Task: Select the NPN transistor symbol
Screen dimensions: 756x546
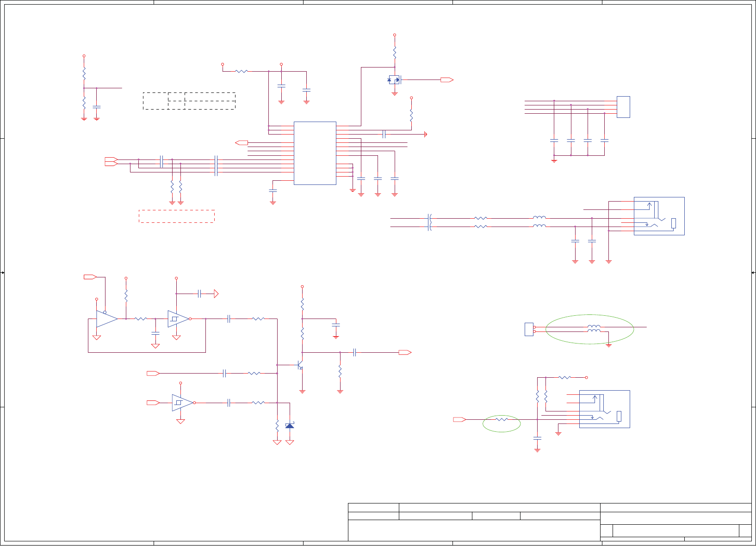Action: pyautogui.click(x=300, y=365)
